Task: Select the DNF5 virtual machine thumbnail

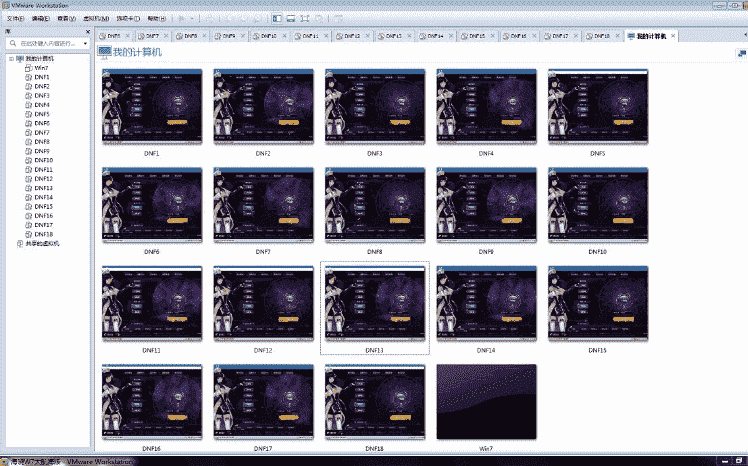Action: [598, 106]
